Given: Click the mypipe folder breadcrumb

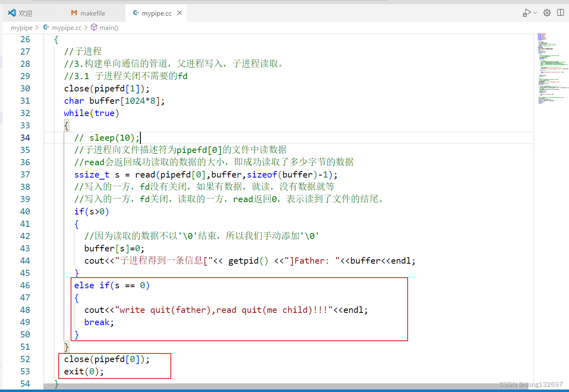Looking at the screenshot, I should (x=21, y=27).
